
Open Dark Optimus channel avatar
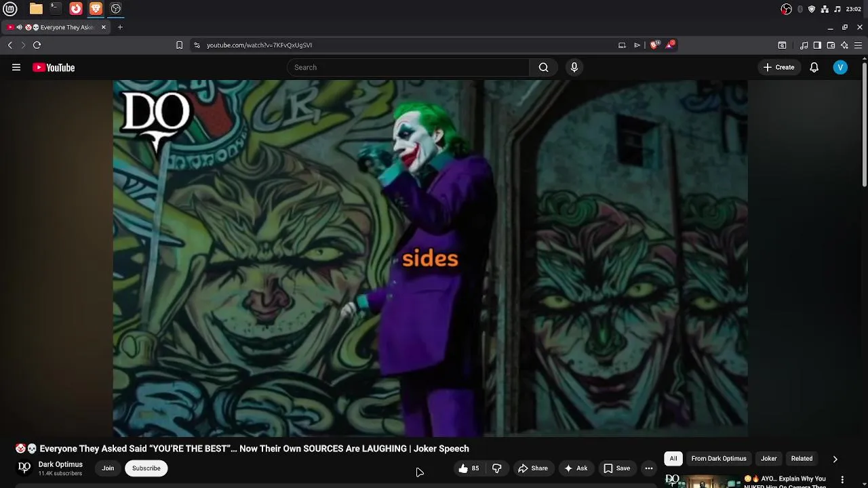pyautogui.click(x=24, y=468)
